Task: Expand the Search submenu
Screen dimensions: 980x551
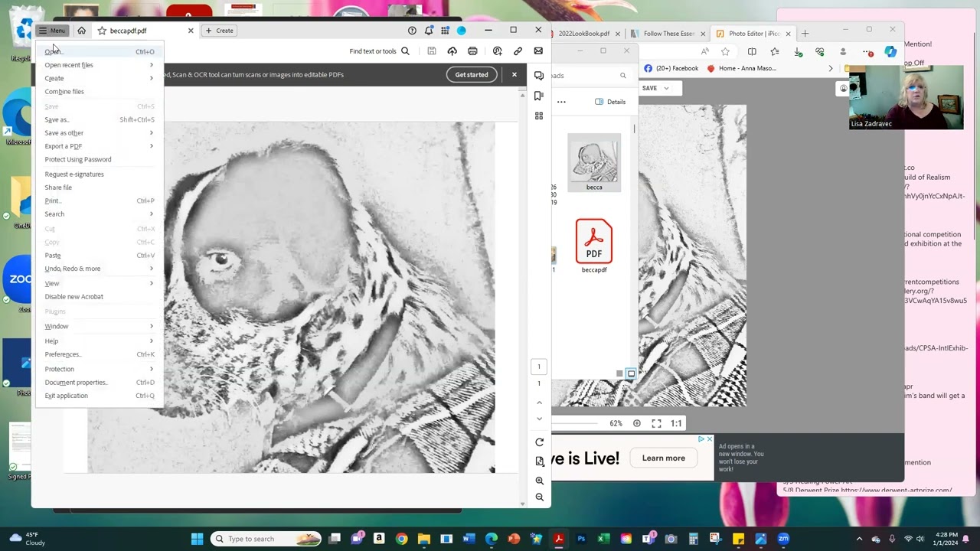Action: [x=100, y=214]
